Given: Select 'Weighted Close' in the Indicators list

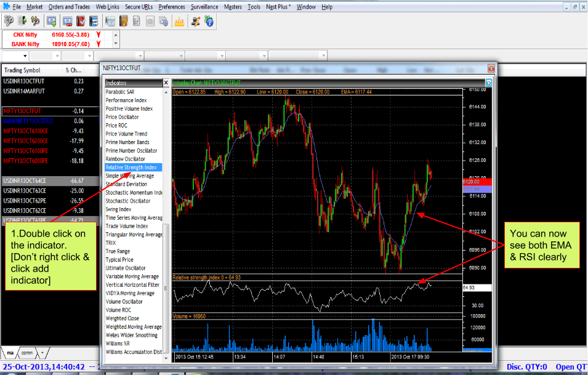Looking at the screenshot, I should 133,318.
